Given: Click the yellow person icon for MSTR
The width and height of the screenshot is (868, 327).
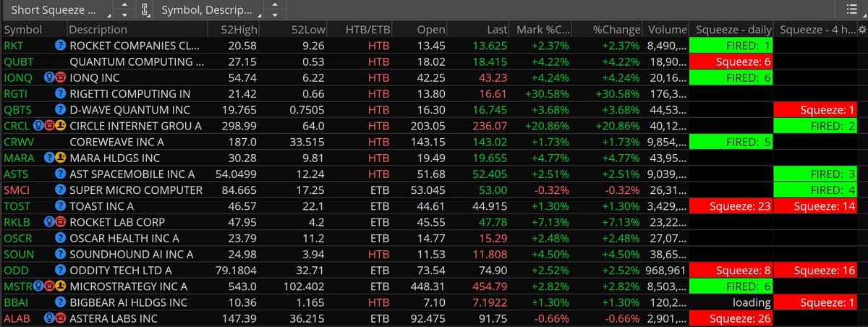Looking at the screenshot, I should click(61, 286).
